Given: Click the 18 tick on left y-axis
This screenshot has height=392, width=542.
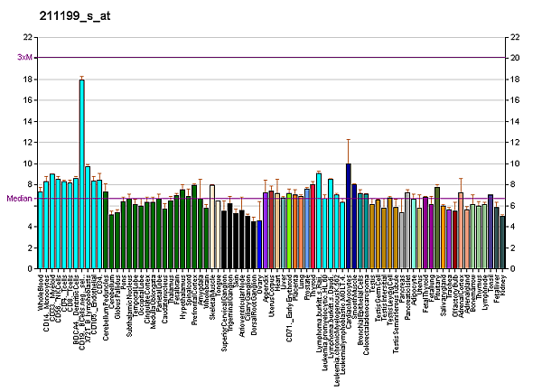Looking at the screenshot, I should [28, 79].
